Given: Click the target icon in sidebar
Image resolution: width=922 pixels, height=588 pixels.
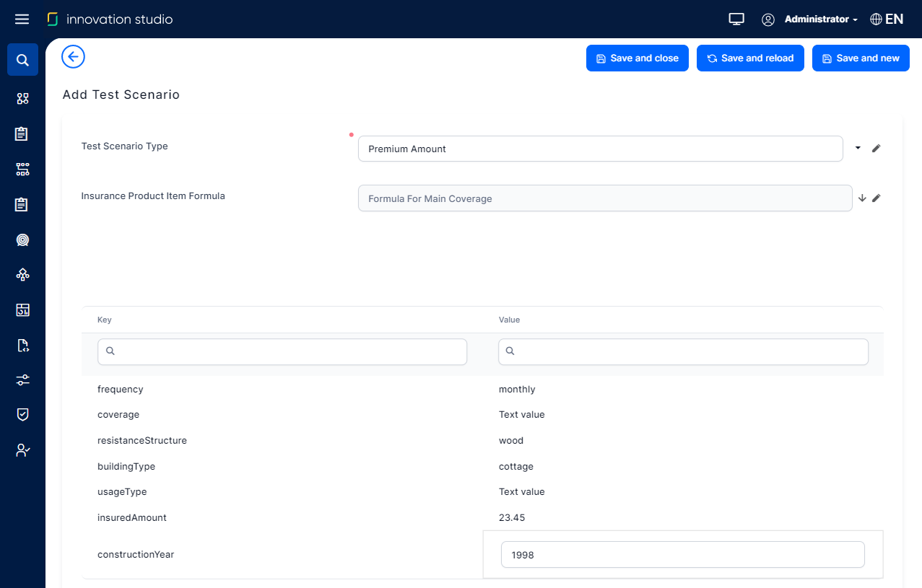Looking at the screenshot, I should [22, 240].
